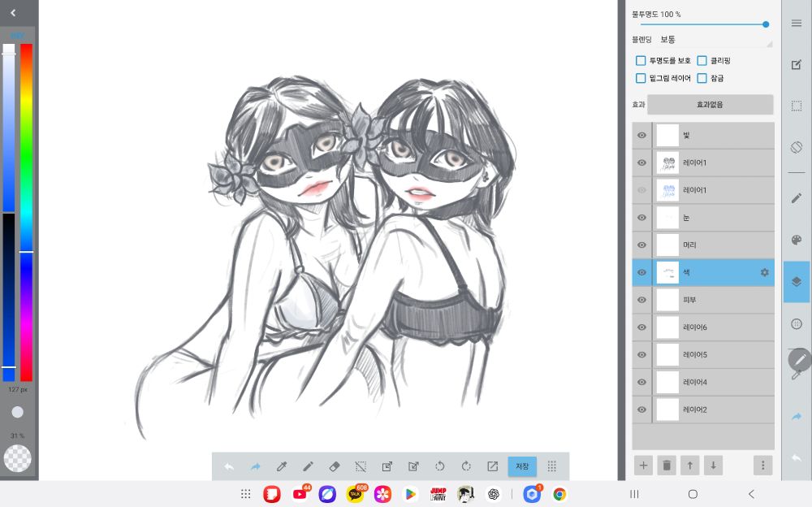Hide the 머리 layer
812x507 pixels.
click(x=641, y=245)
